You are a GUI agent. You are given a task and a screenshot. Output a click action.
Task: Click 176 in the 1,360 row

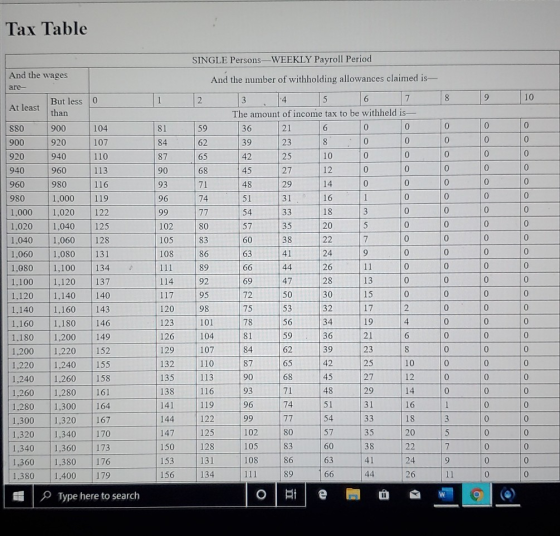pos(103,462)
